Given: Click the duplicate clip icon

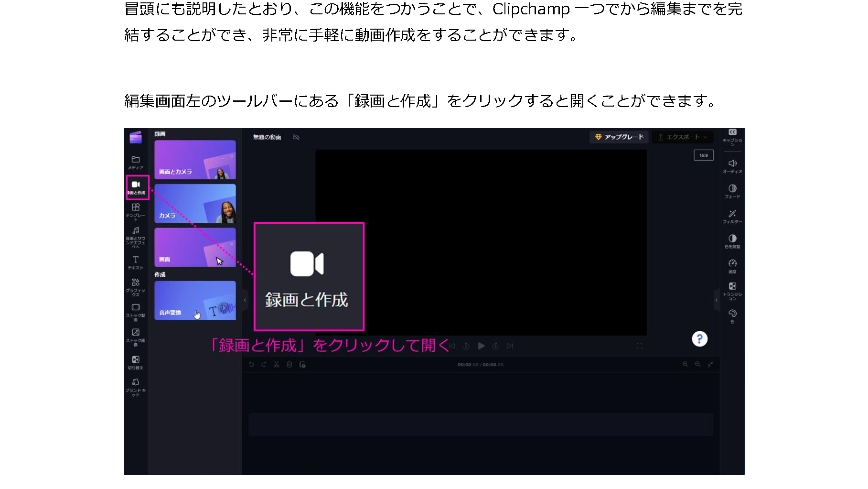Looking at the screenshot, I should coord(302,364).
